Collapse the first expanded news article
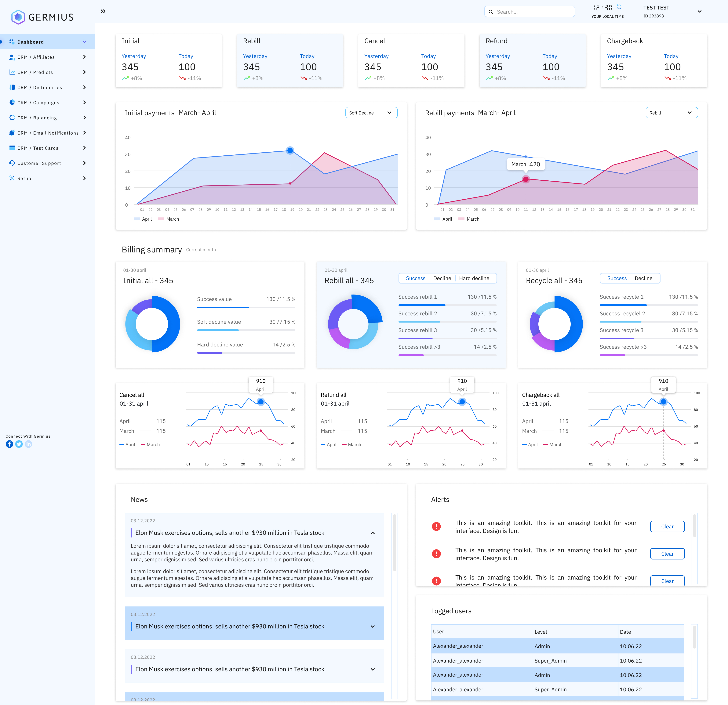Screen dimensions: 728x705 373,533
